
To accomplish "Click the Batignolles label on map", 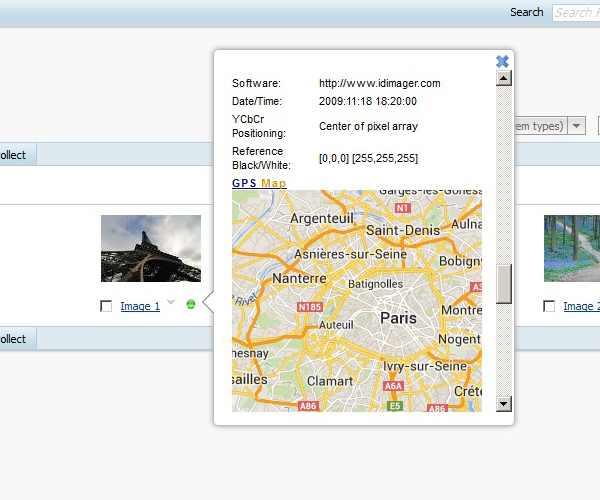I will tap(375, 284).
